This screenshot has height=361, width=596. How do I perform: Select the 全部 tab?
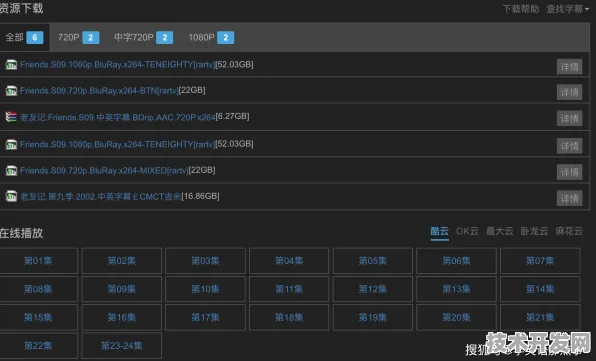(24, 37)
